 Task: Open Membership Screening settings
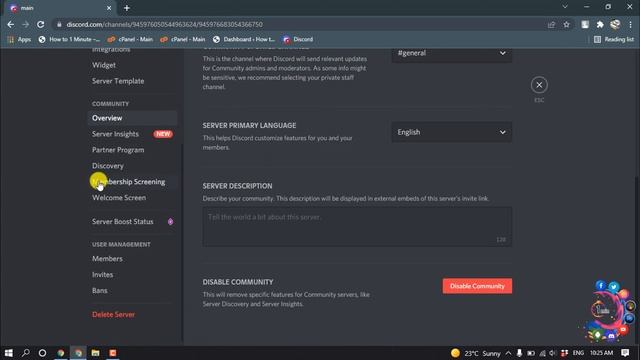pyautogui.click(x=132, y=182)
